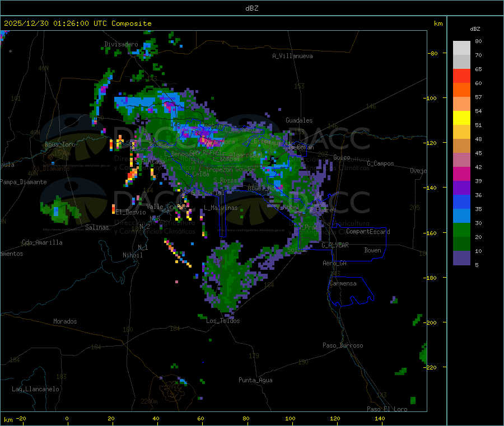The width and height of the screenshot is (504, 426).
Task: Click the 'A_Villanueva' map label
Action: point(292,56)
